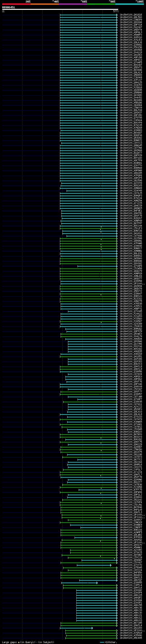Screen dimensions: 146x644
Task: Open hit UniRef100_C5YCI9
Action: coord(131,558)
